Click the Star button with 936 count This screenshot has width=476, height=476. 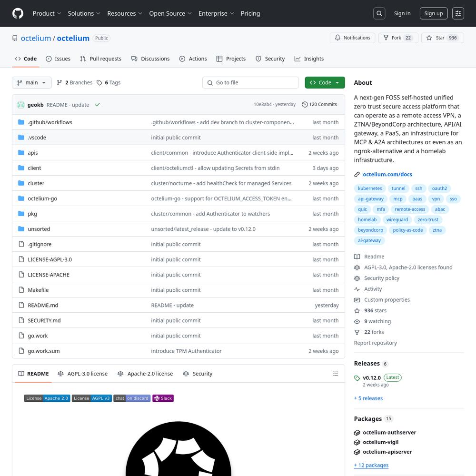[x=443, y=38]
